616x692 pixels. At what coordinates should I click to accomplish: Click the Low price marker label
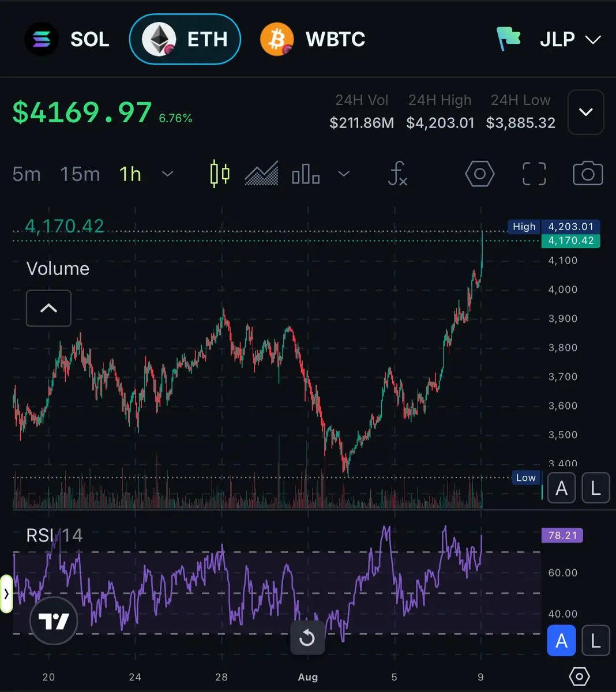click(525, 477)
